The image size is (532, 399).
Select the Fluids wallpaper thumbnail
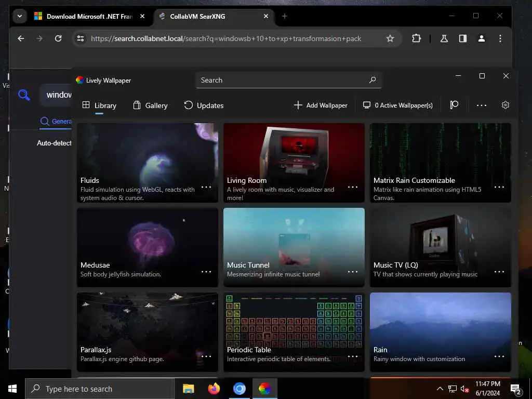coord(147,163)
